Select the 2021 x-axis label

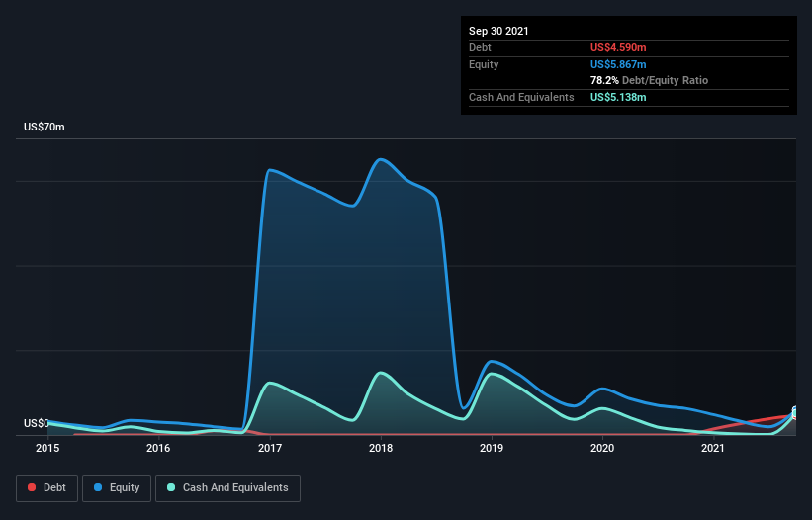(713, 448)
